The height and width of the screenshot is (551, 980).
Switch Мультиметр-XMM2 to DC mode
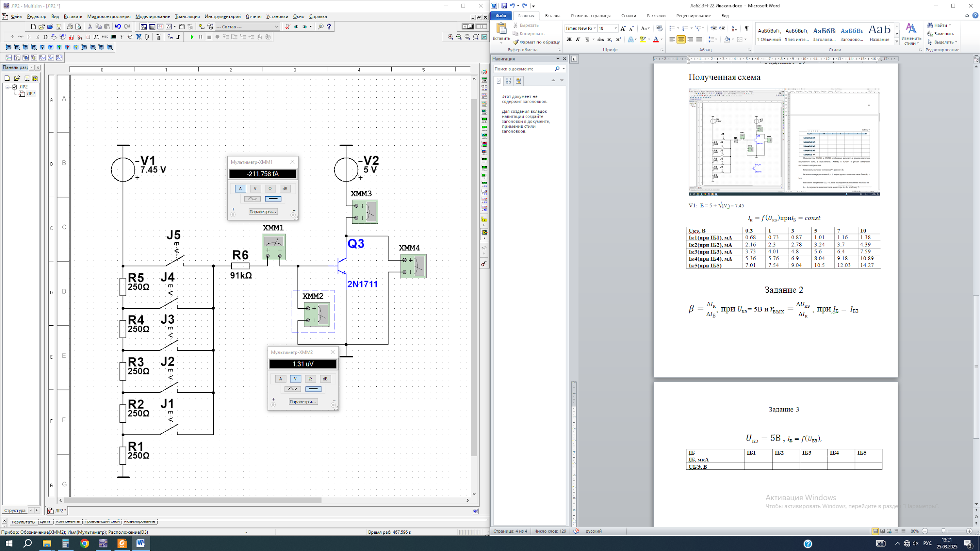tap(313, 389)
